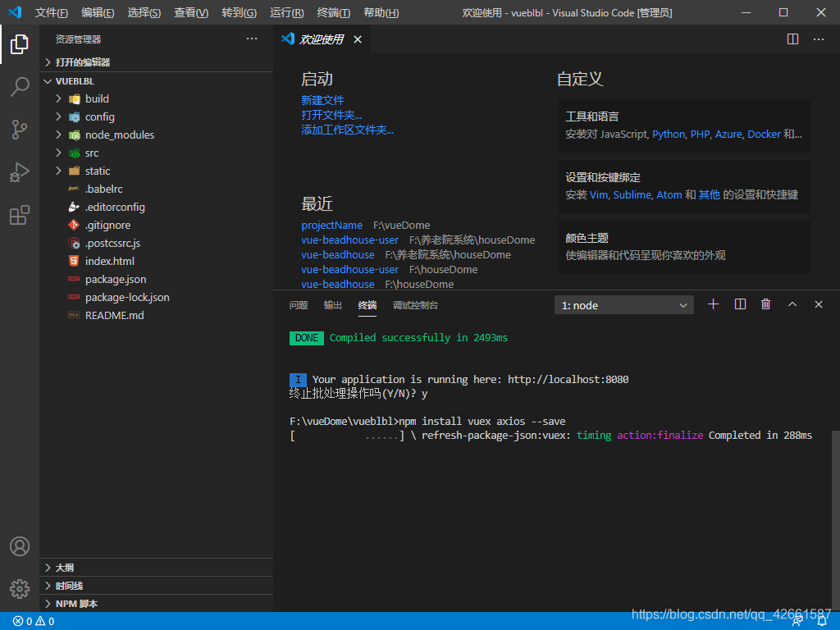
Task: Toggle panel maximize with the chevron-up icon
Action: [x=792, y=304]
